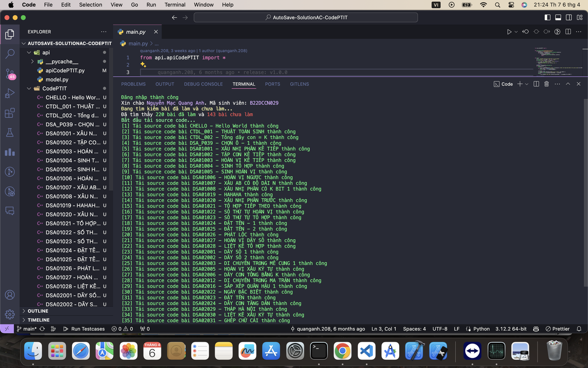Click Spaces: 4 indentation setting

pyautogui.click(x=414, y=329)
